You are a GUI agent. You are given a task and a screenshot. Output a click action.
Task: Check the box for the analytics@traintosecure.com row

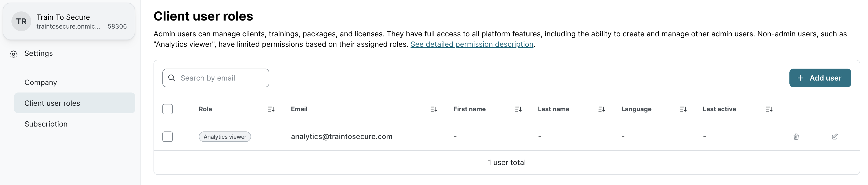click(x=168, y=137)
